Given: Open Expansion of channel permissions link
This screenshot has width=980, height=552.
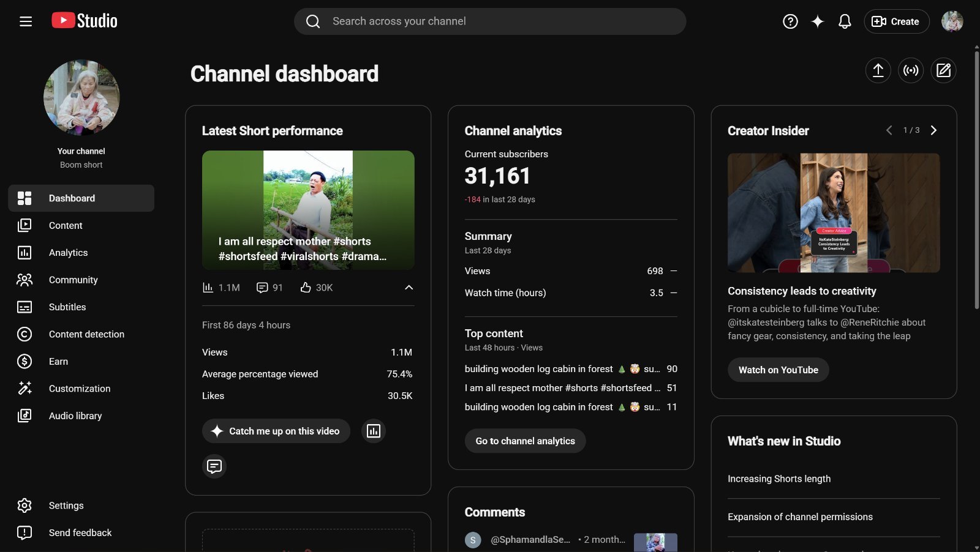Looking at the screenshot, I should point(800,517).
